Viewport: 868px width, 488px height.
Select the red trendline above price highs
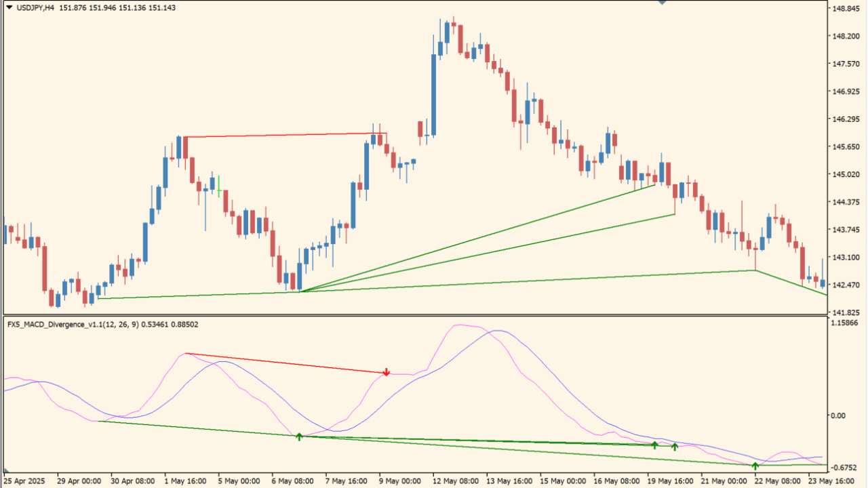[x=285, y=136]
